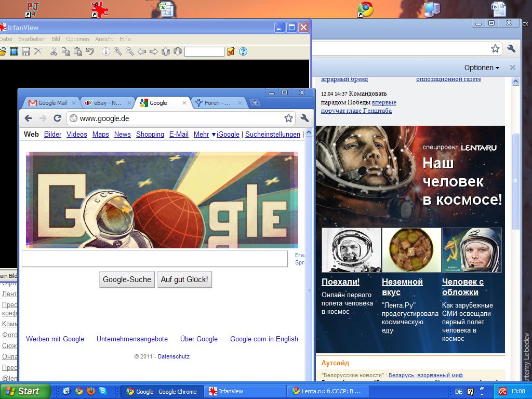Open the Ansicht menu in IrfanView
This screenshot has height=399, width=532.
coord(104,39)
